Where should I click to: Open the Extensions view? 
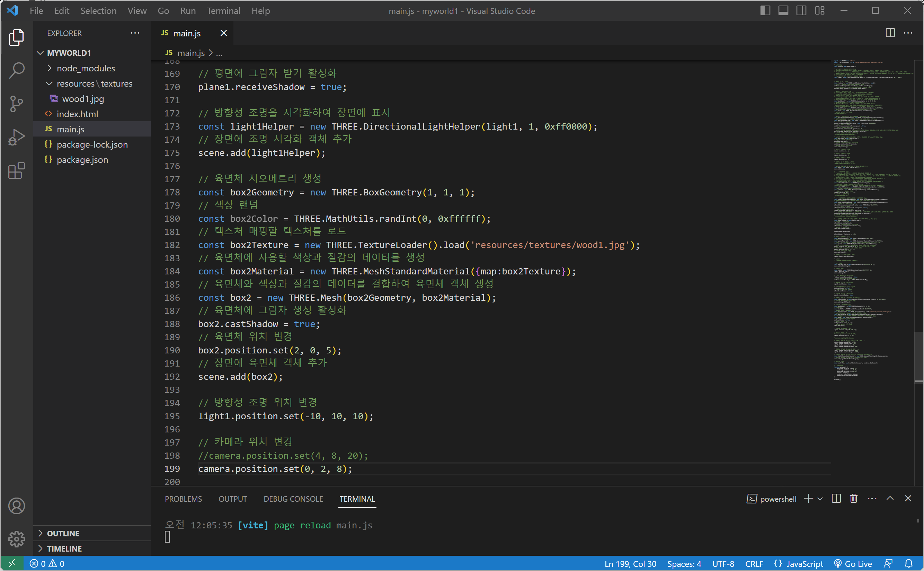click(17, 171)
